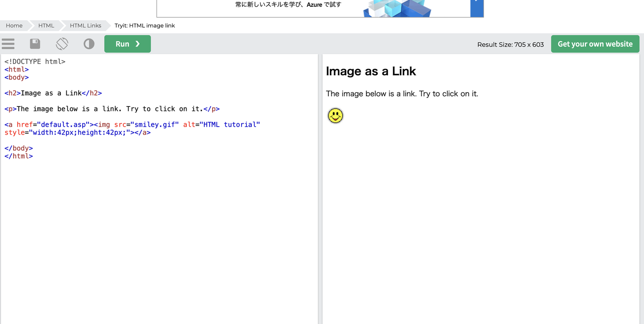Click the opening <body> tag line

click(17, 77)
